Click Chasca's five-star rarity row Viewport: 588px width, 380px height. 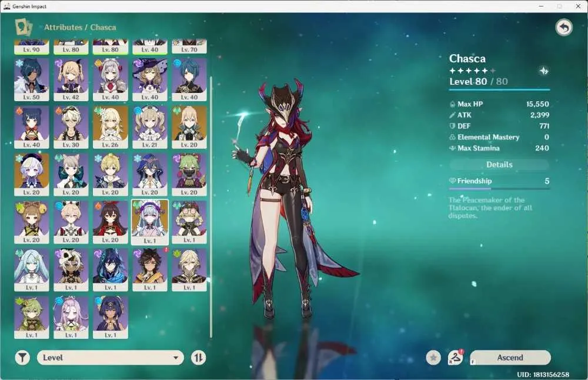click(472, 71)
